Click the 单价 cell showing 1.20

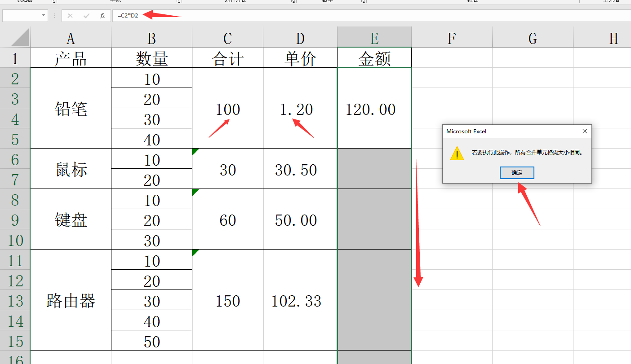click(x=300, y=108)
